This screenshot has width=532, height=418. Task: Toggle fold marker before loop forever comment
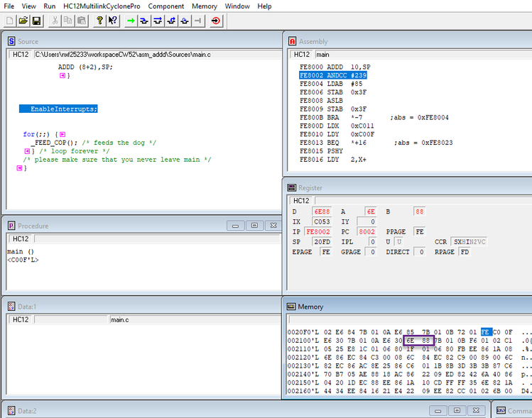pos(27,151)
